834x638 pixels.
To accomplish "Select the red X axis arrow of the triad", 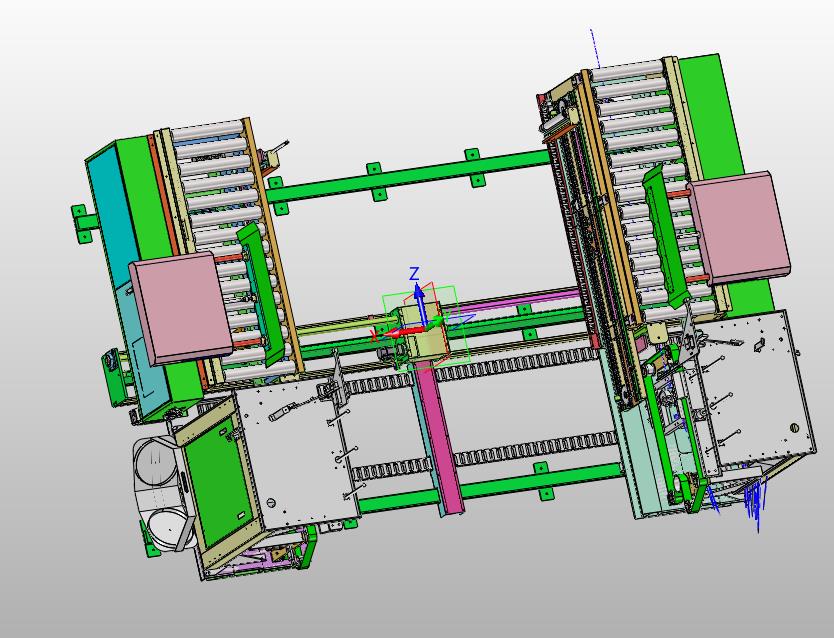I will pyautogui.click(x=403, y=333).
